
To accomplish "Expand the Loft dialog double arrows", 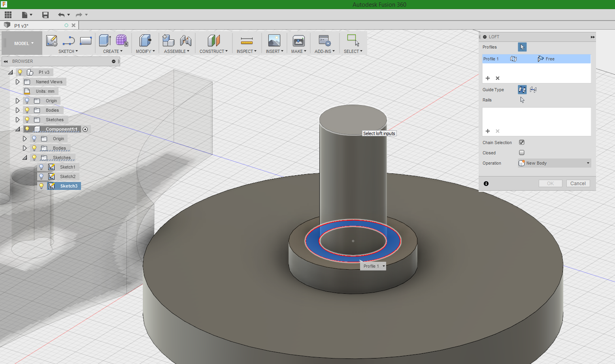I will pos(592,37).
